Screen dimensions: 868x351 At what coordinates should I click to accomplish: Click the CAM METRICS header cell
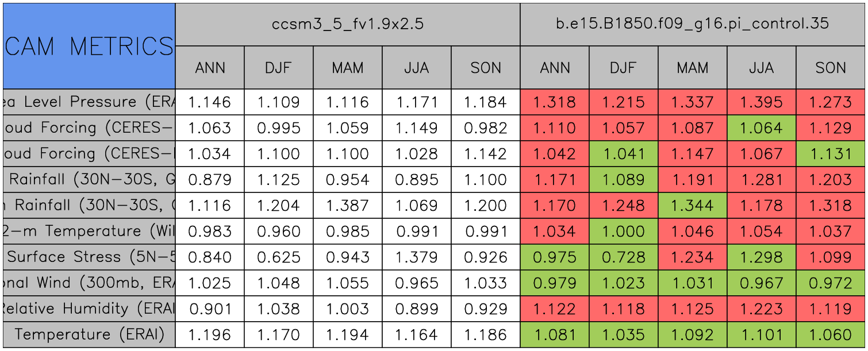[89, 46]
